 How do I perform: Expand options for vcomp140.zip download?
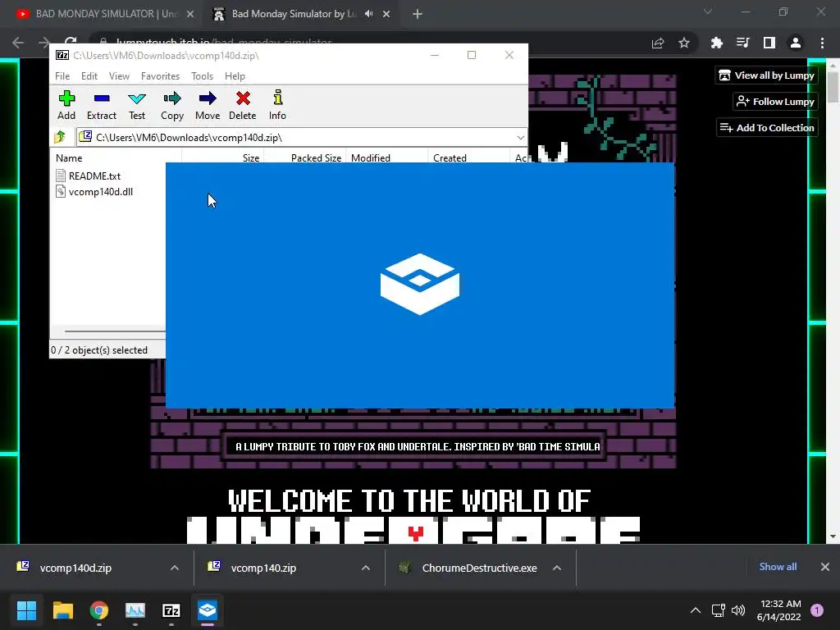click(366, 568)
